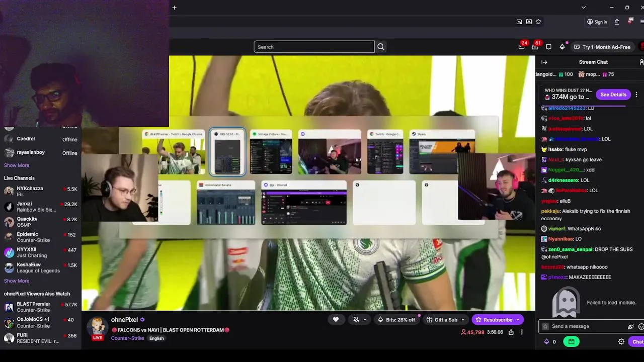Open Epidemic Counter-Strike channel
Viewport: 644px width, 362px height.
(x=41, y=237)
